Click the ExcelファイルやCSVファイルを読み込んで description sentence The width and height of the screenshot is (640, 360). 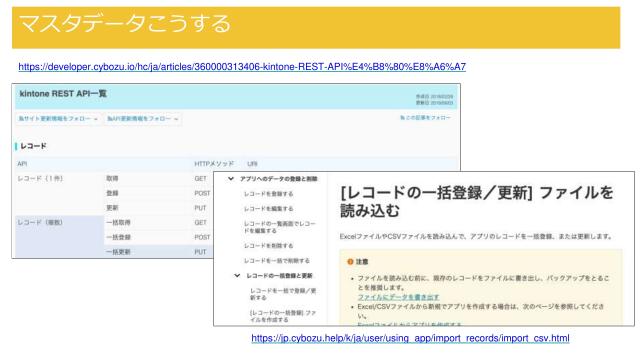(476, 236)
